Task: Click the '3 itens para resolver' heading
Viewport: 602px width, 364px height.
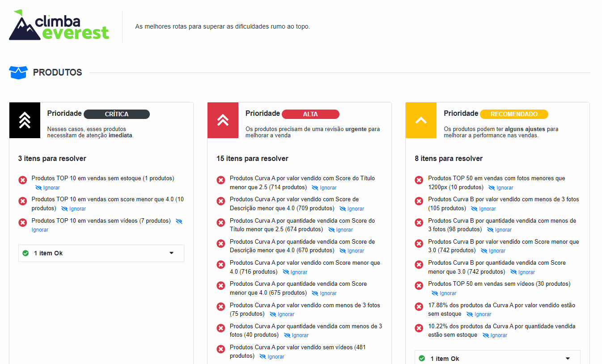Action: 52,158
